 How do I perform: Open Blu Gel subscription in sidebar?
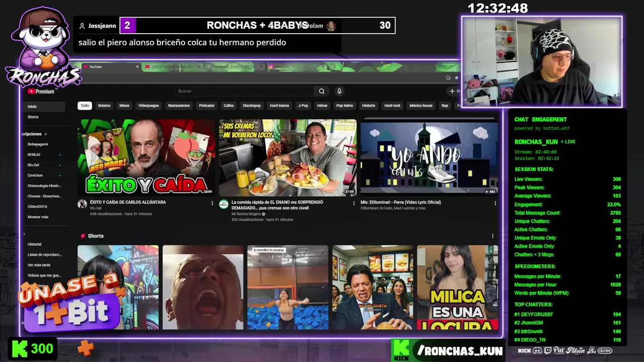pyautogui.click(x=44, y=165)
